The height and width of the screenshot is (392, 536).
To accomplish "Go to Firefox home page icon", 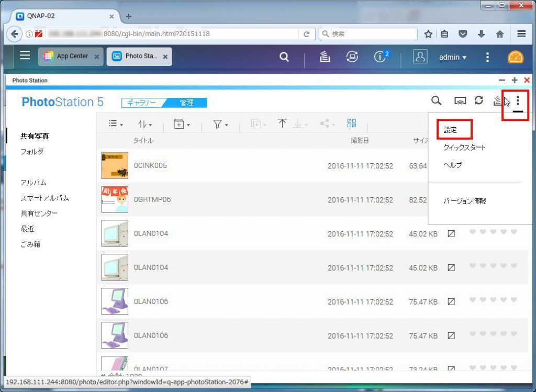I will click(x=500, y=34).
